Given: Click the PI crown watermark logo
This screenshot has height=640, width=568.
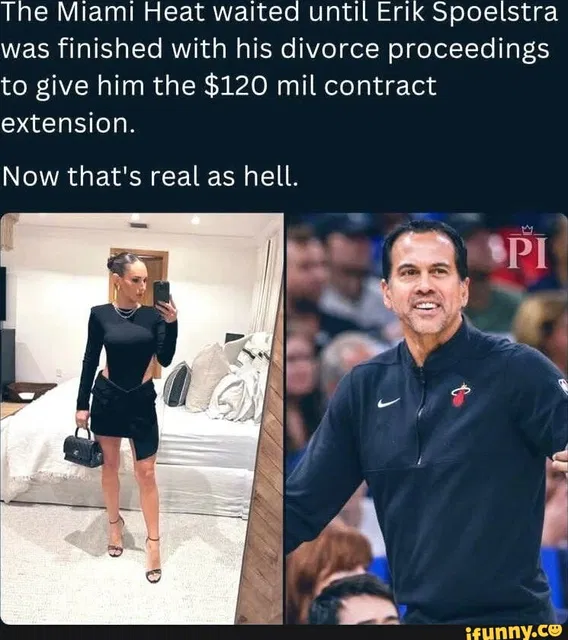Looking at the screenshot, I should tap(527, 249).
